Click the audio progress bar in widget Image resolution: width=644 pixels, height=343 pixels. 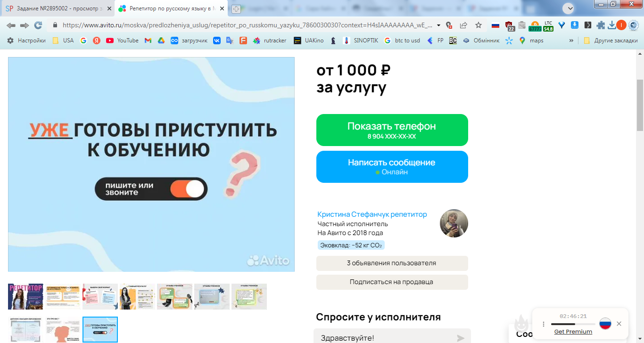(x=573, y=324)
